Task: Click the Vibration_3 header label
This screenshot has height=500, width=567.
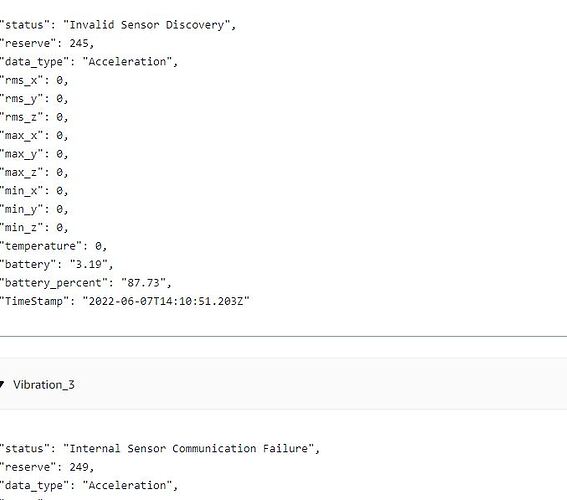Action: pos(44,385)
